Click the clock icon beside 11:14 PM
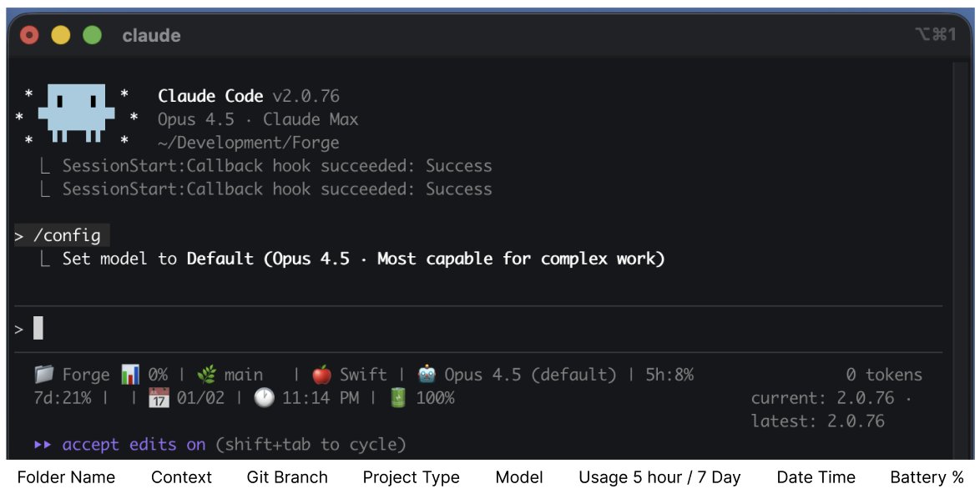 [263, 397]
